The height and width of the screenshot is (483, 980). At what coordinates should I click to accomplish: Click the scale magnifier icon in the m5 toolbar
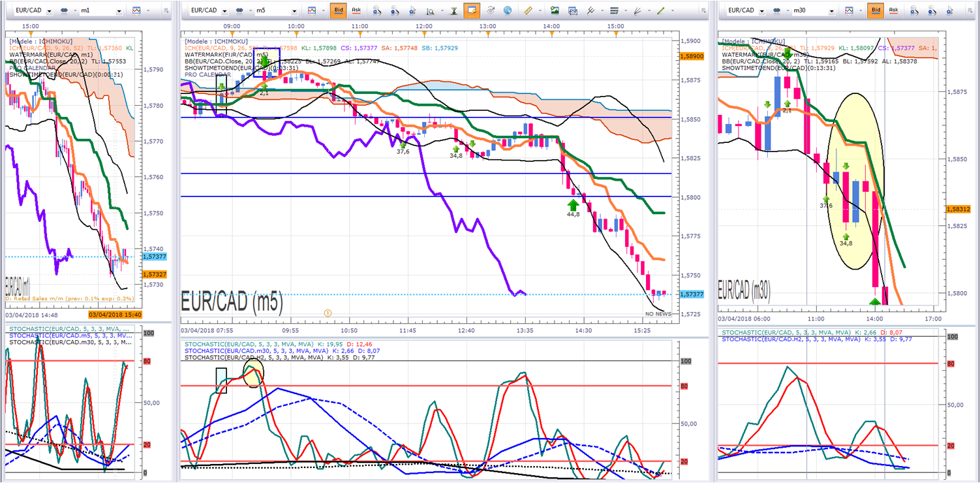point(431,11)
